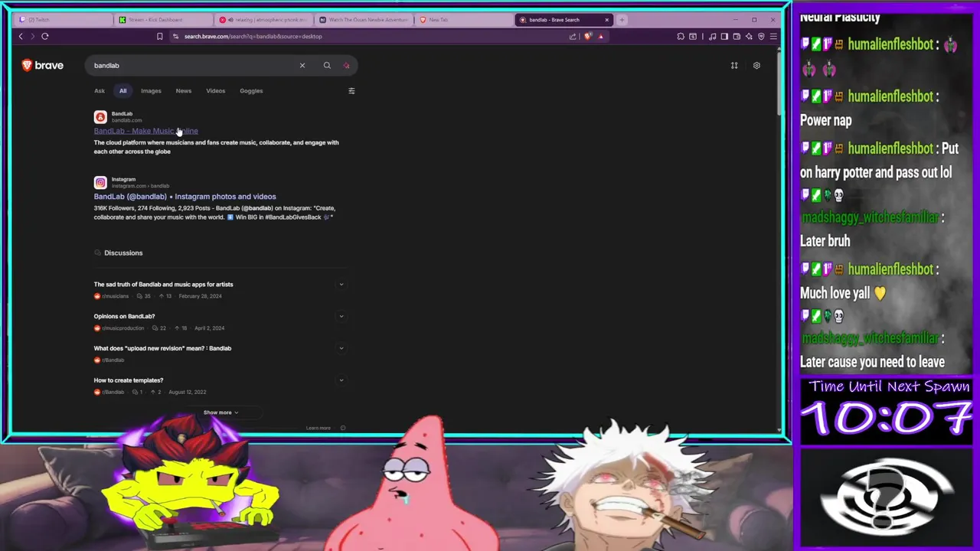
Task: Click the Learn more link below discussions
Action: coord(318,428)
